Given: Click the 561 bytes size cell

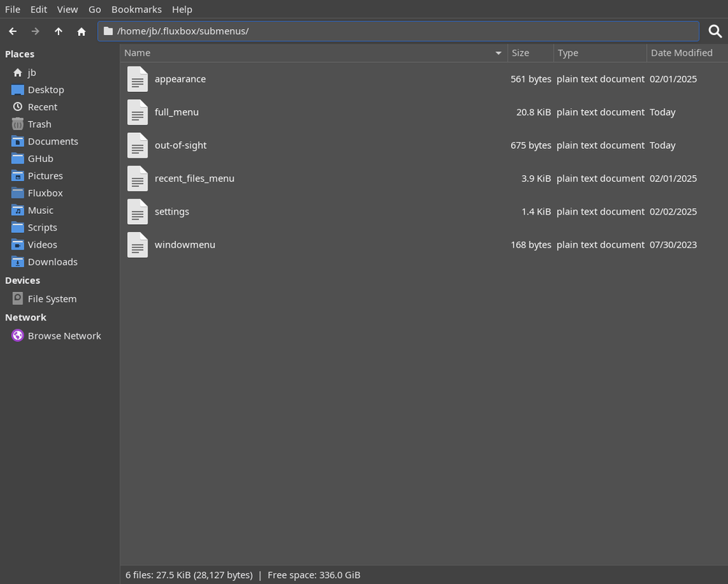Looking at the screenshot, I should coord(531,79).
